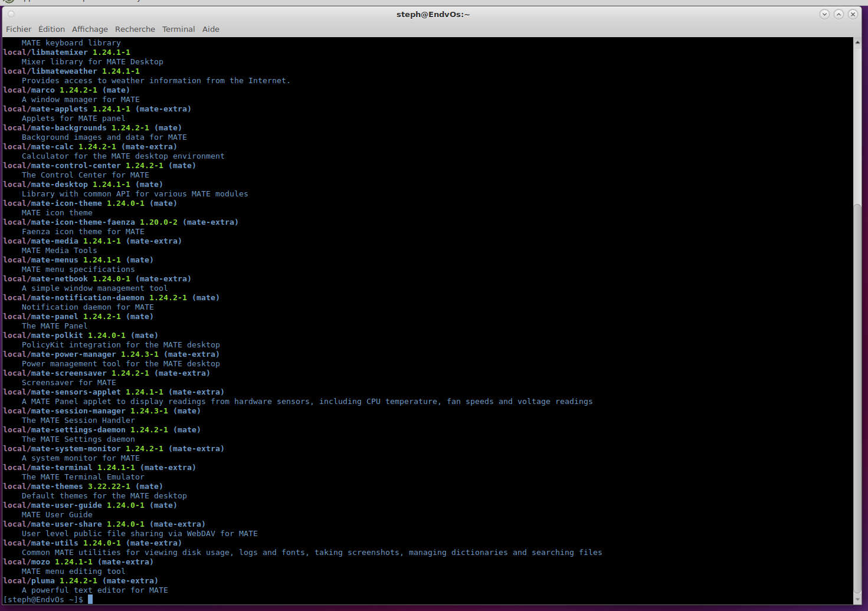Open the Édition menu
This screenshot has width=868, height=611.
click(52, 29)
